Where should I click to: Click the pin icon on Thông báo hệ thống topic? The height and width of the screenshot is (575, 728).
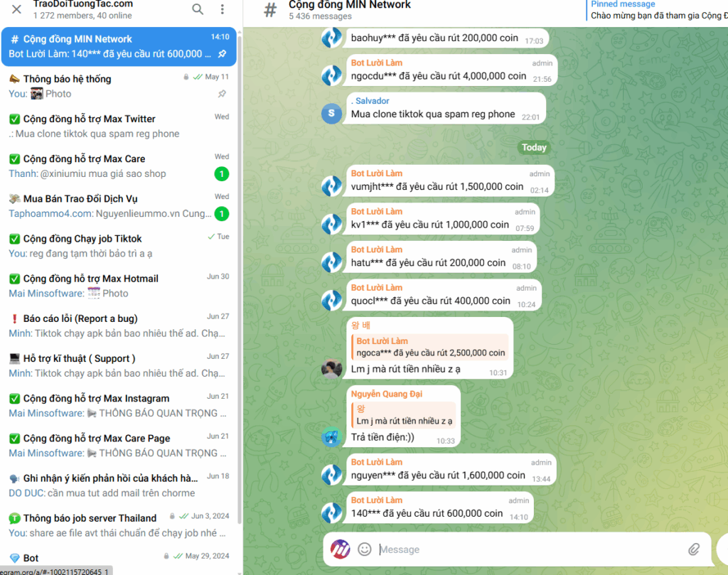[223, 94]
